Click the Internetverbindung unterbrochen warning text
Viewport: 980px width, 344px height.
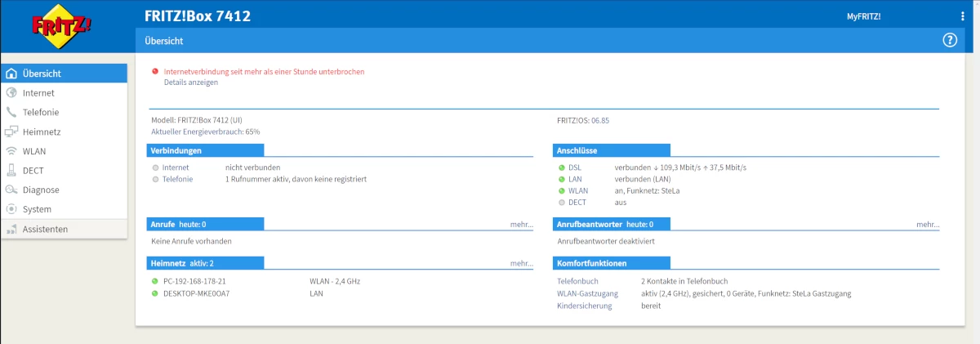(264, 72)
